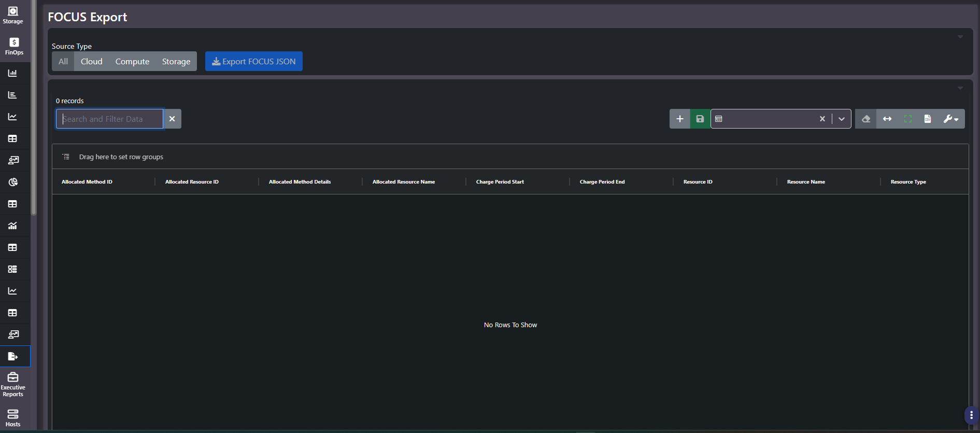Open Executive Reports in the sidebar

pos(13,384)
